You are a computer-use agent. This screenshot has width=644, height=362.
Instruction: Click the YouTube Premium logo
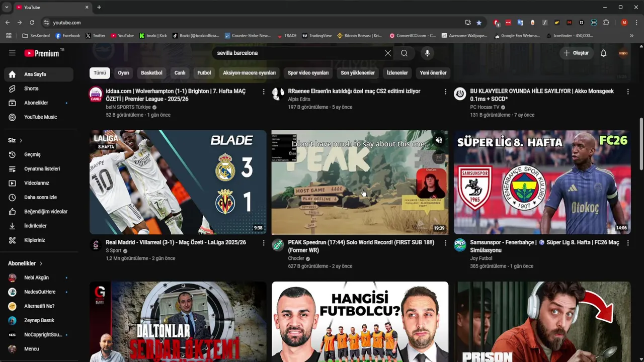coord(42,53)
